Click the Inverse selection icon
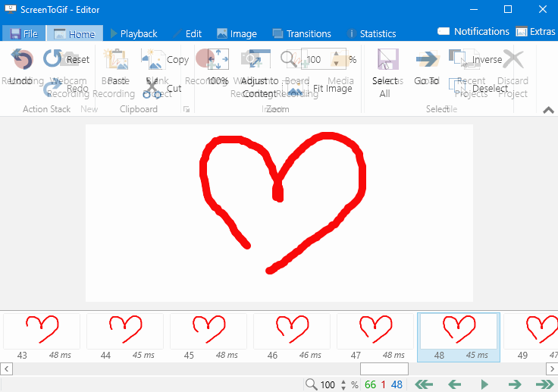558x392 pixels. pyautogui.click(x=459, y=58)
